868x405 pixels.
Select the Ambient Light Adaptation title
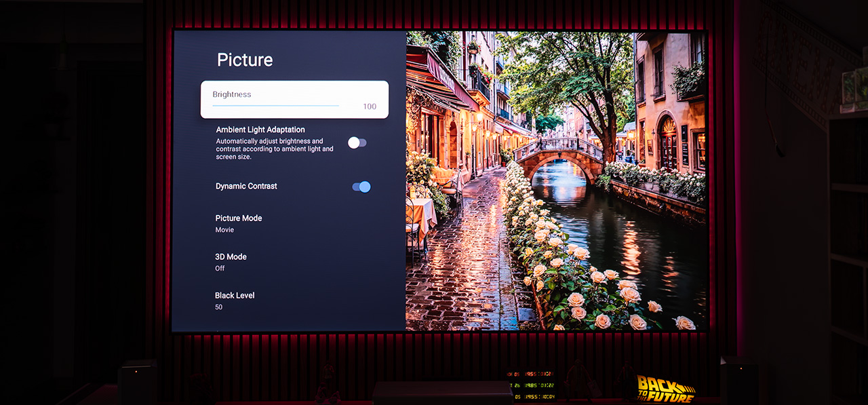[x=260, y=130]
